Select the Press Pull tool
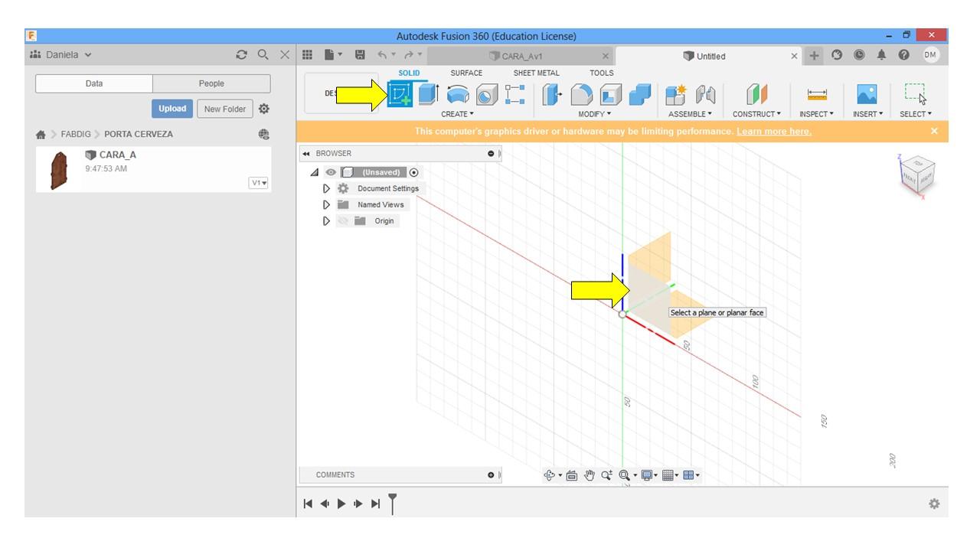The width and height of the screenshot is (980, 551). coord(552,94)
